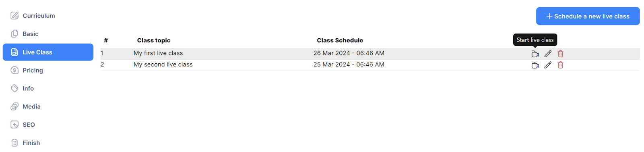This screenshot has width=644, height=152.
Task: Click the Class topic column header
Action: pos(154,40)
